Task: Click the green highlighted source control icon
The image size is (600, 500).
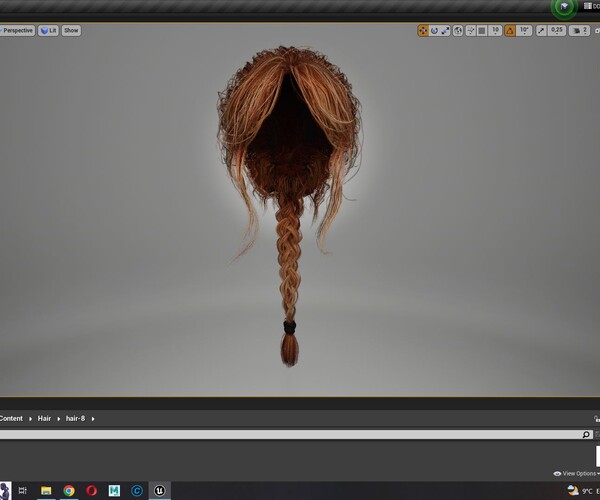Action: pyautogui.click(x=564, y=7)
